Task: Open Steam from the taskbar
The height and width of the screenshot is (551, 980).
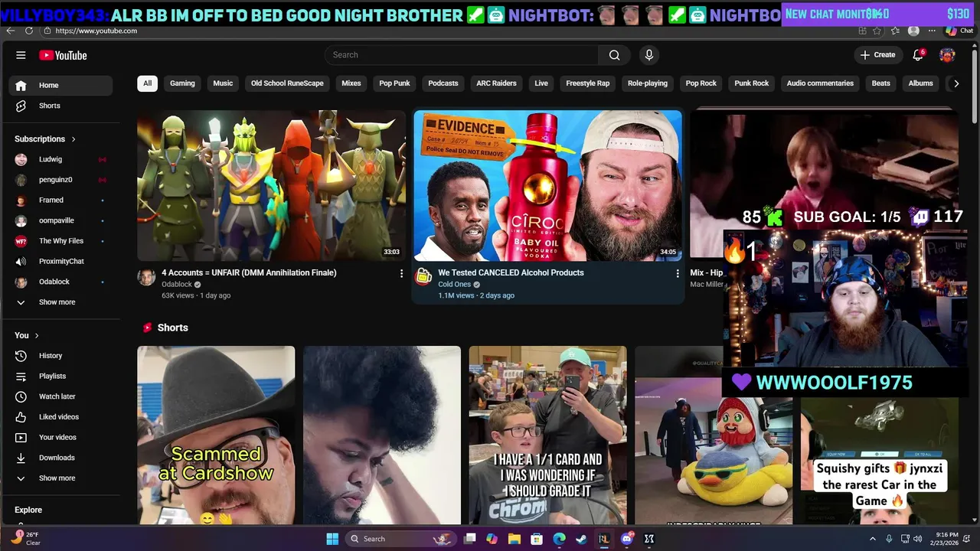Action: click(582, 539)
